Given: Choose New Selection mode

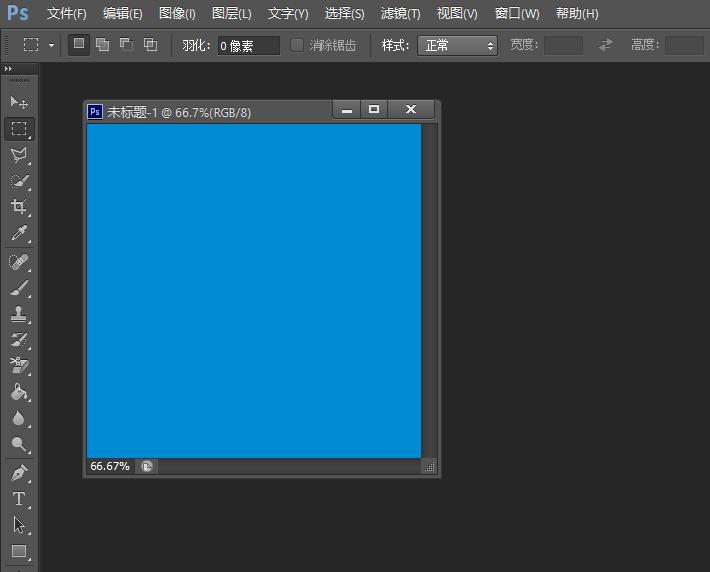Looking at the screenshot, I should pos(79,44).
